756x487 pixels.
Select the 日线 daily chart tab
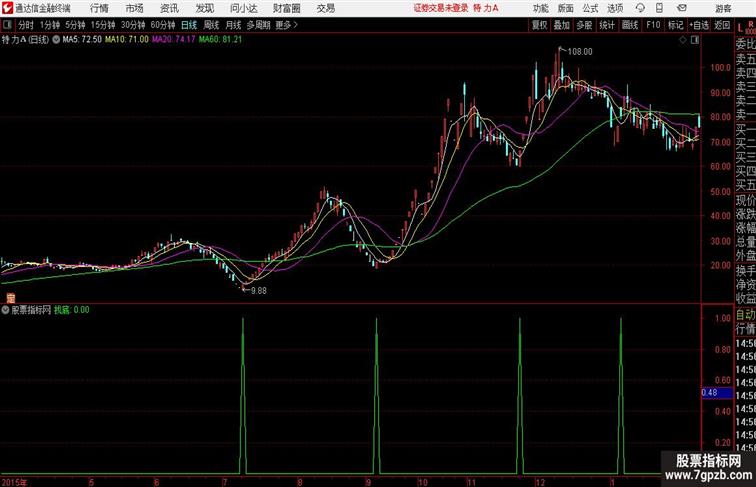tap(189, 25)
